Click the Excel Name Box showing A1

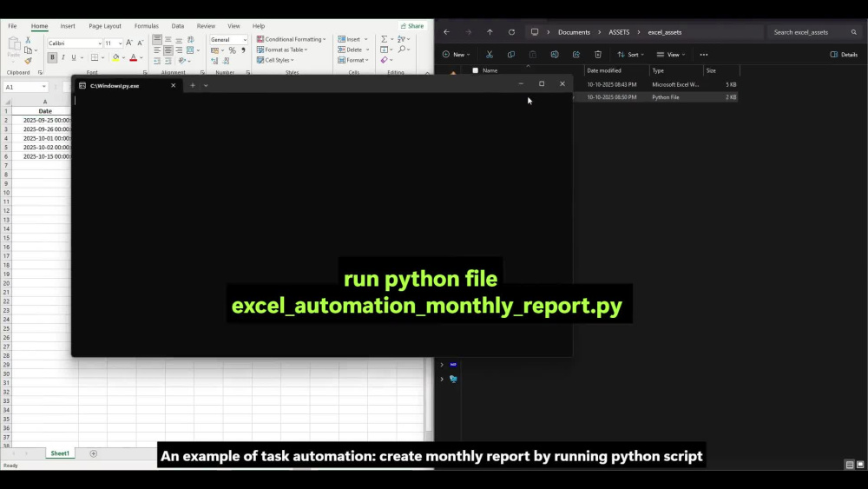coord(25,87)
